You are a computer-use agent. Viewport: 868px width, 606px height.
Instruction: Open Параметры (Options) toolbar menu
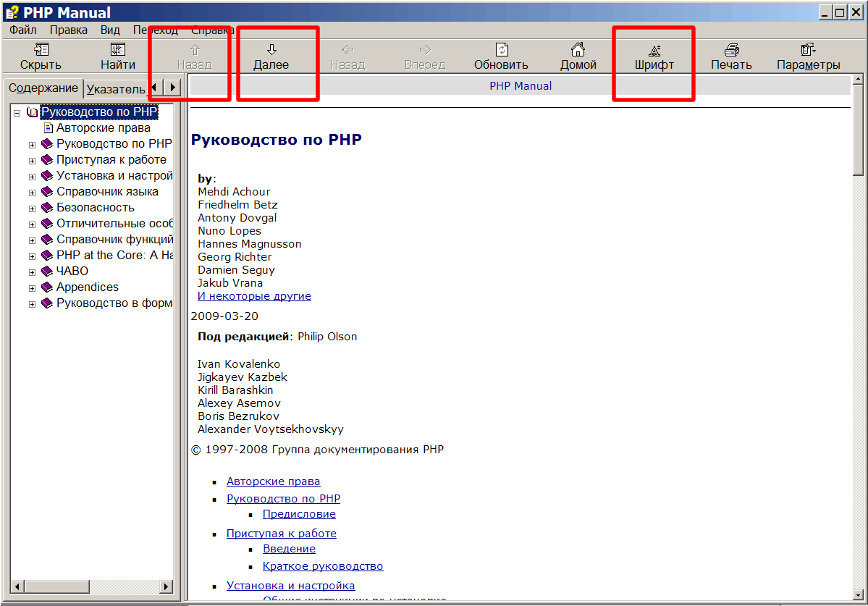(808, 57)
